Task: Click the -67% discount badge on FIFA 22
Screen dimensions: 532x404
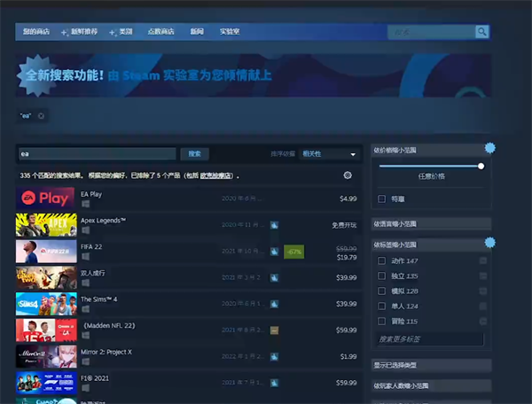Action: click(x=293, y=252)
